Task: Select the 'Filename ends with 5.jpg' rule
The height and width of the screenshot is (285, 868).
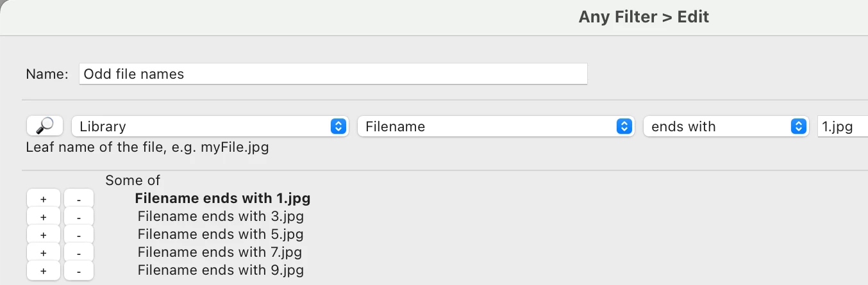Action: point(221,234)
